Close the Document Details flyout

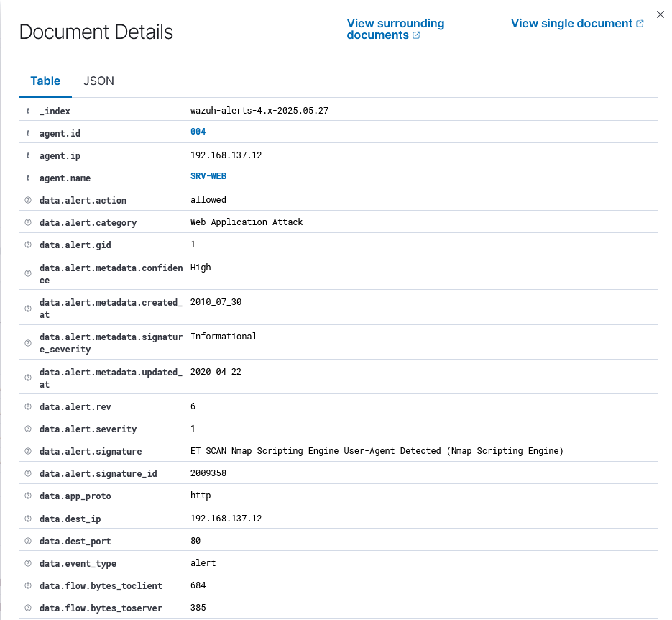tap(661, 14)
